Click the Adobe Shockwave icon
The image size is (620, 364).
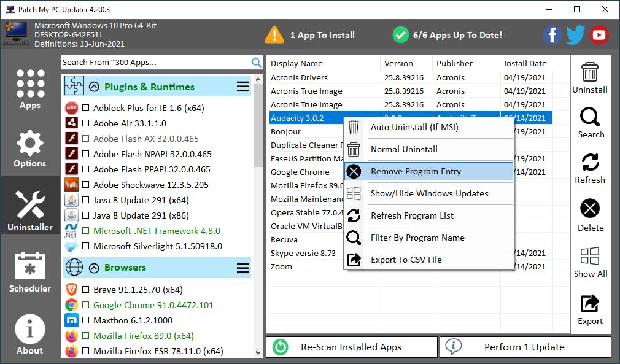(72, 185)
